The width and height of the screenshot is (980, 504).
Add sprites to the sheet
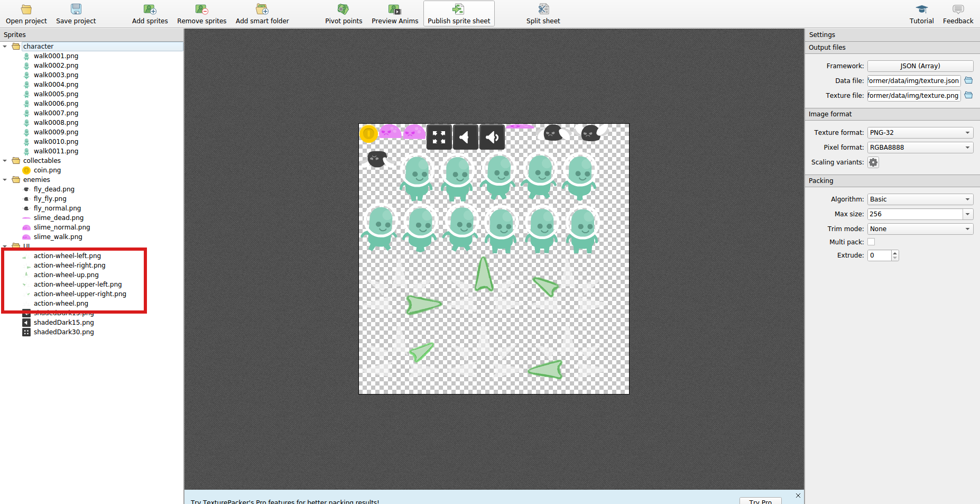150,13
